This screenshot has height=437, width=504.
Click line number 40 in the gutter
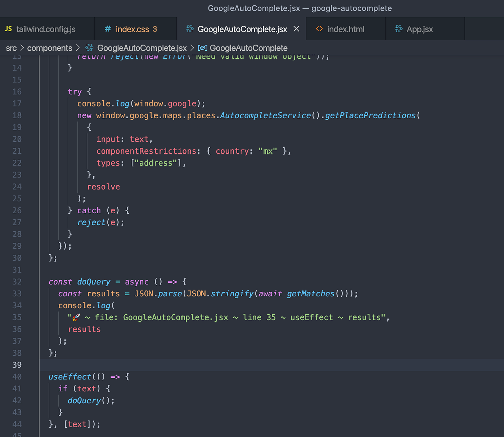(17, 377)
